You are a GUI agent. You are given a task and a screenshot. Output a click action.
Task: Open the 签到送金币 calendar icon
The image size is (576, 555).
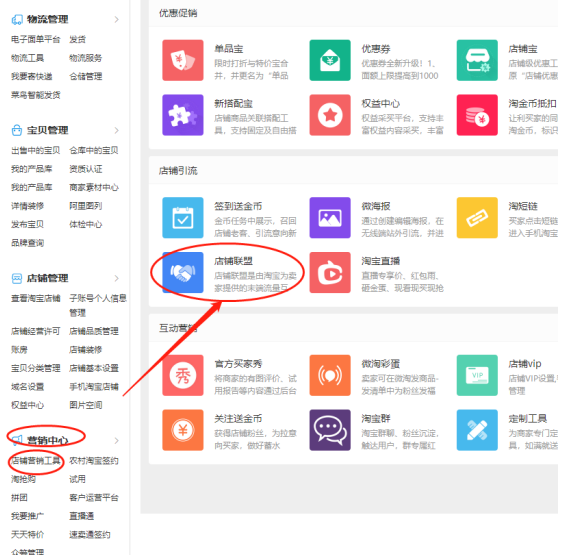[x=183, y=218]
